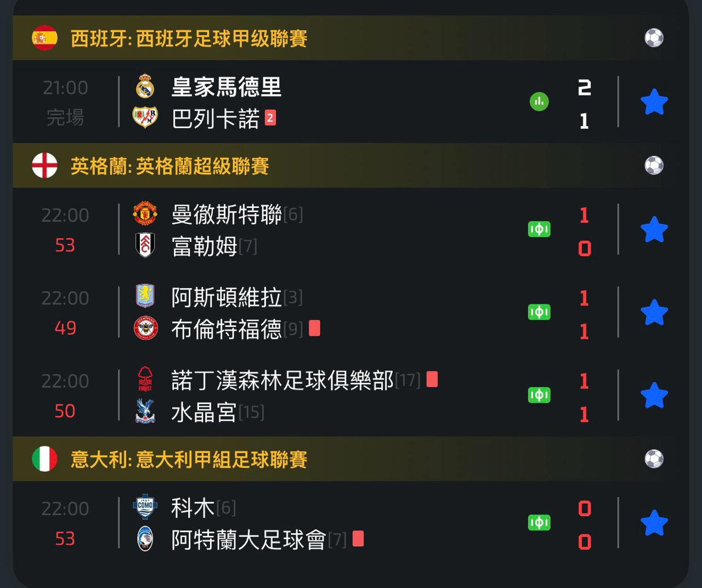Viewport: 702px width, 588px height.
Task: Toggle favorite star for Manchester United match
Action: 654,230
